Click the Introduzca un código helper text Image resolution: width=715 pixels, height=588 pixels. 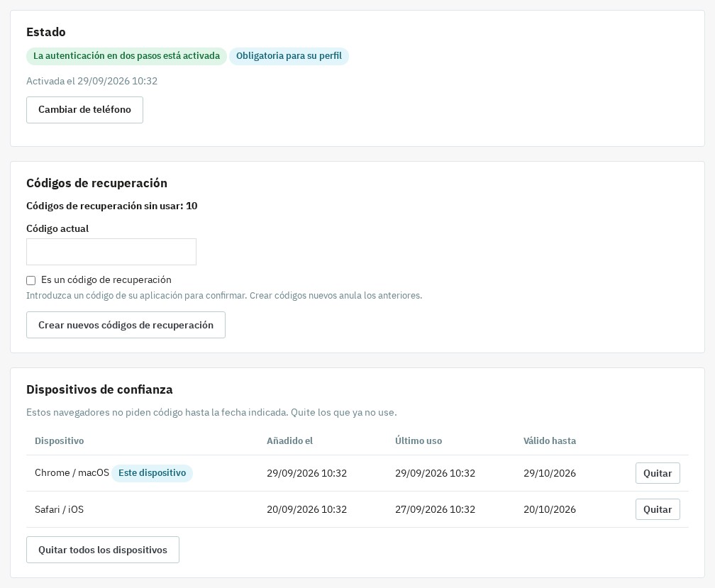point(224,295)
